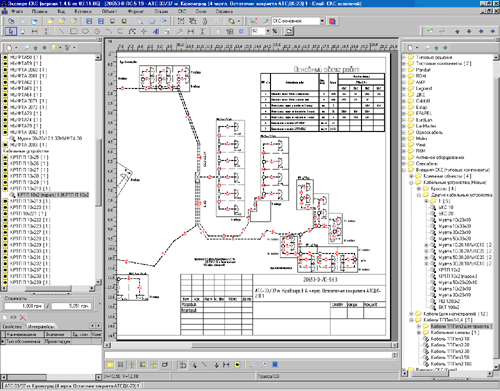This screenshot has height=391, width=500.
Task: Collapse the Внешняя СКС folder node
Action: [x=404, y=170]
